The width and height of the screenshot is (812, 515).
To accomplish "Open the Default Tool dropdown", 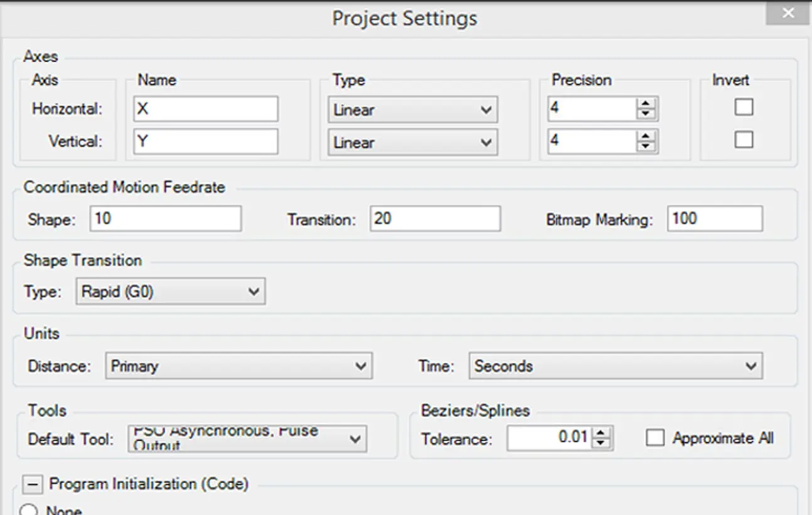I will [x=247, y=438].
